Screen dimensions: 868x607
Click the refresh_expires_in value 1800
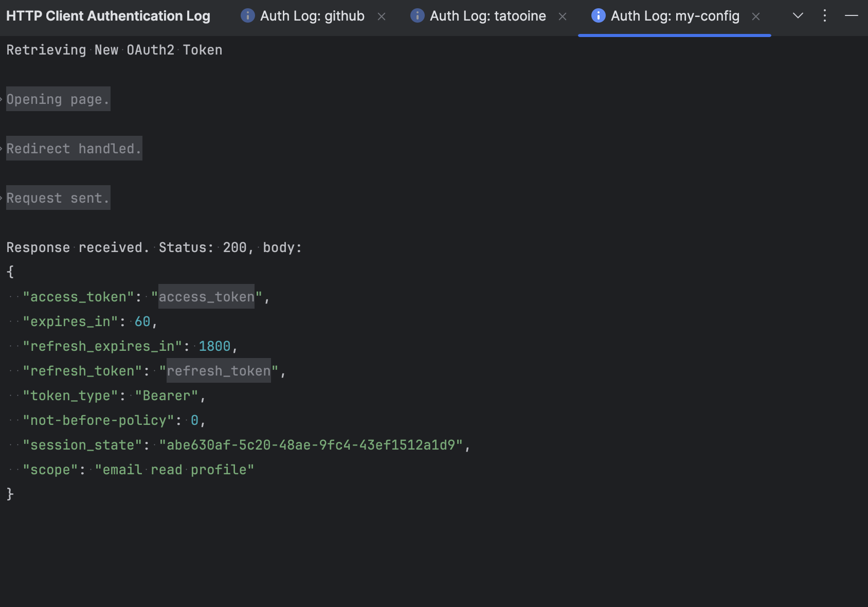(x=215, y=346)
